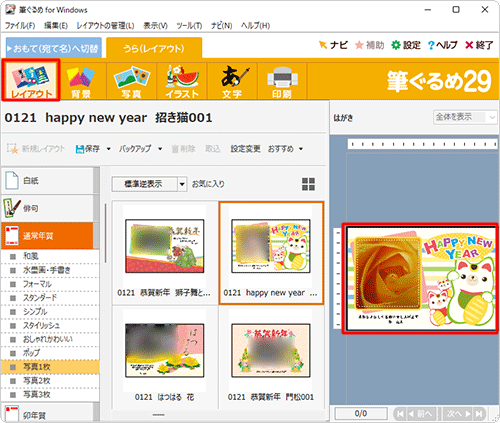Open 編集(E) menu

click(x=56, y=25)
